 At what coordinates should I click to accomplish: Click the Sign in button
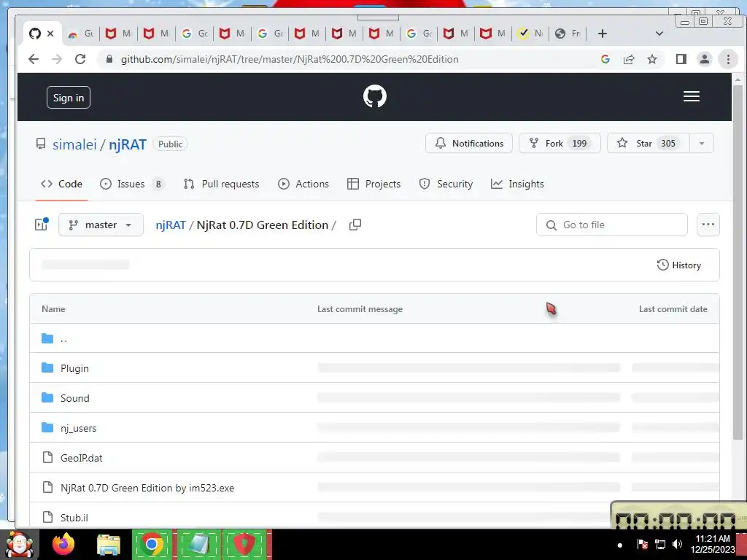coord(69,98)
